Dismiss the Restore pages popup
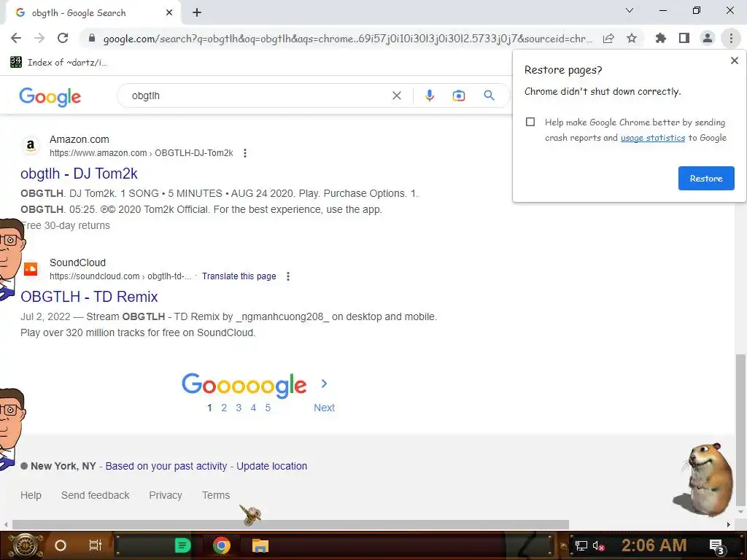Image resolution: width=747 pixels, height=560 pixels. coord(734,61)
